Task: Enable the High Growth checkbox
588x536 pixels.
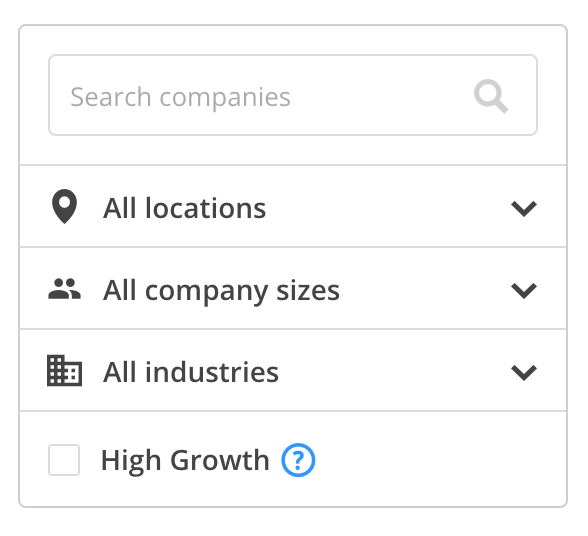Action: coord(64,460)
